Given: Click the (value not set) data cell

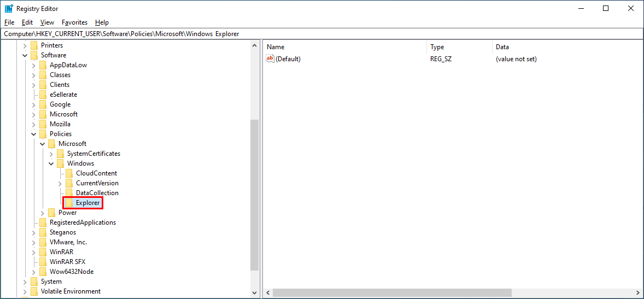Looking at the screenshot, I should pos(516,59).
